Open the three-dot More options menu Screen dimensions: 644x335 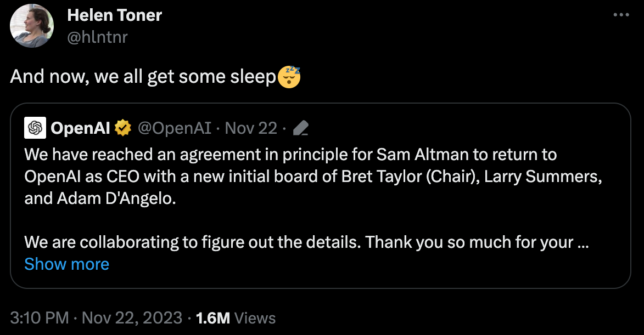click(621, 15)
